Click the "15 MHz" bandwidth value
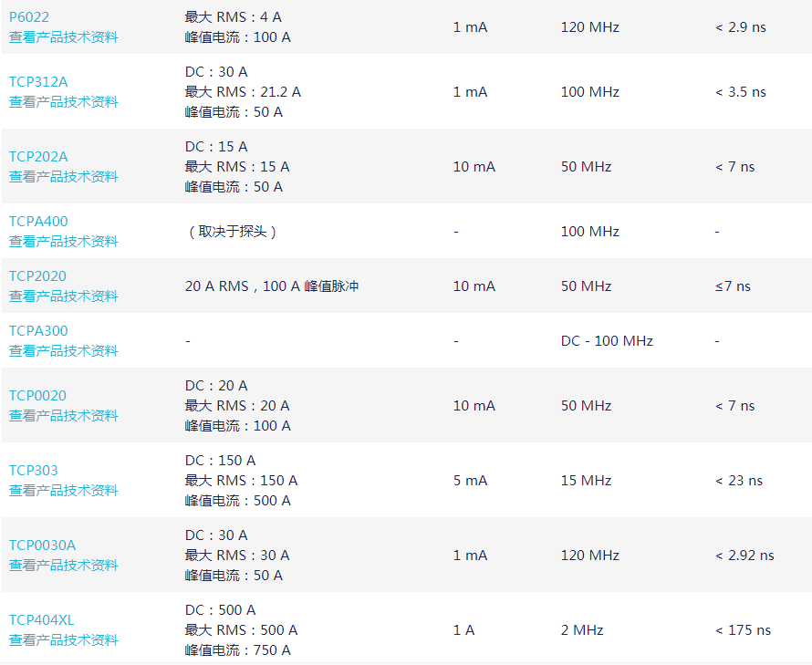 (587, 481)
